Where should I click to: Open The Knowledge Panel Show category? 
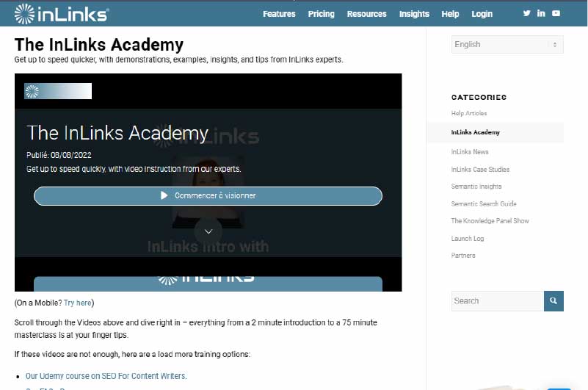(x=490, y=221)
